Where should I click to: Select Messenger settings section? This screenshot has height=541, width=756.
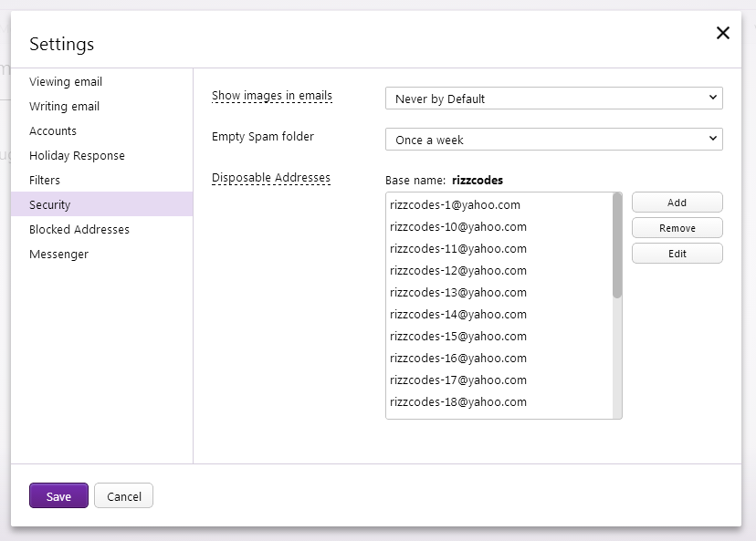pyautogui.click(x=58, y=255)
